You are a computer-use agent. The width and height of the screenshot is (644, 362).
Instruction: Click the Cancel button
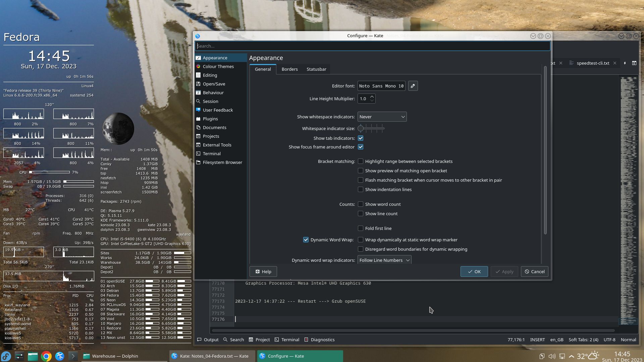[x=534, y=271]
